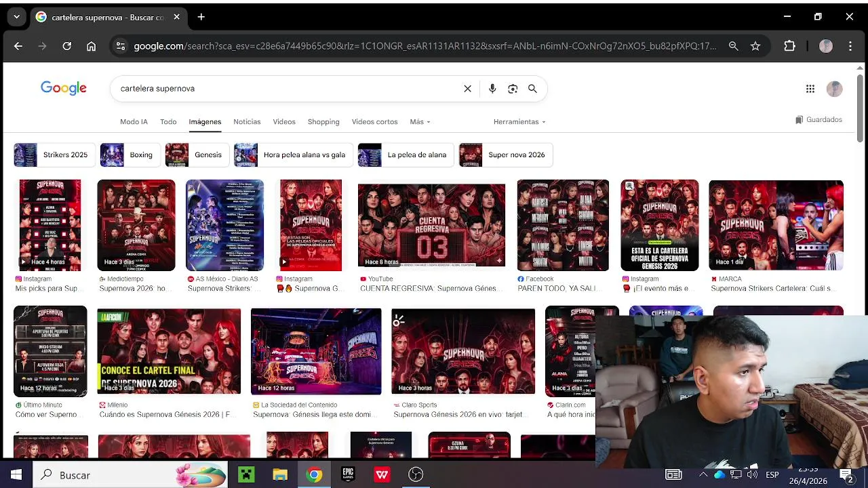Switch to Modo IA tab
Image resolution: width=868 pixels, height=488 pixels.
[x=134, y=122]
